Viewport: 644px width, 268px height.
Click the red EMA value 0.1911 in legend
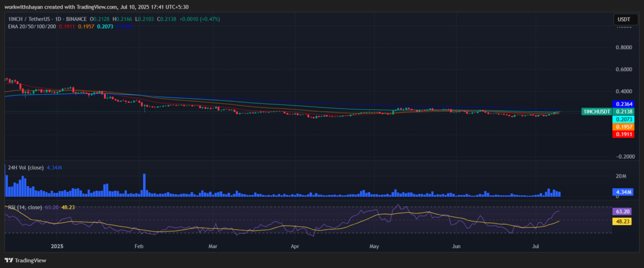pos(67,26)
